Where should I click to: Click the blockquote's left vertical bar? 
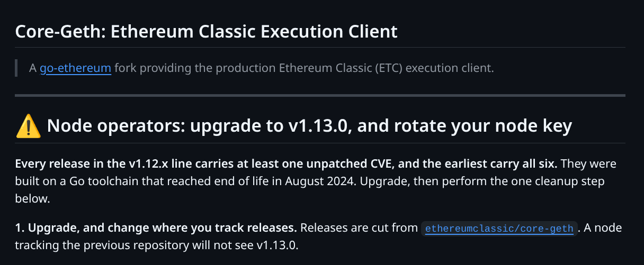pos(16,68)
